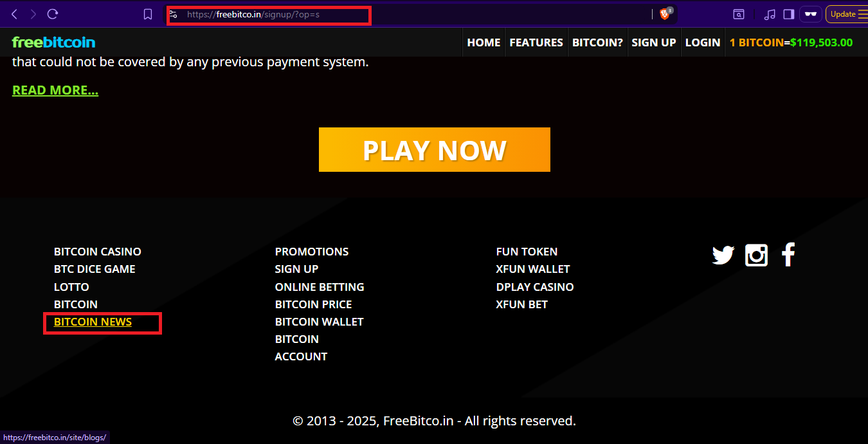868x444 pixels.
Task: Follow the READ MORE... link
Action: click(55, 90)
